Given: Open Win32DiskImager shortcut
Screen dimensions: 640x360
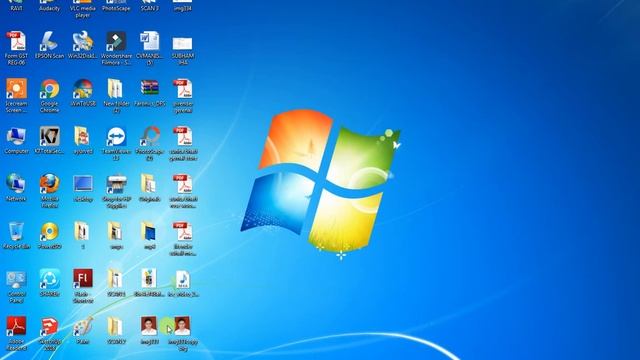Looking at the screenshot, I should (x=83, y=41).
